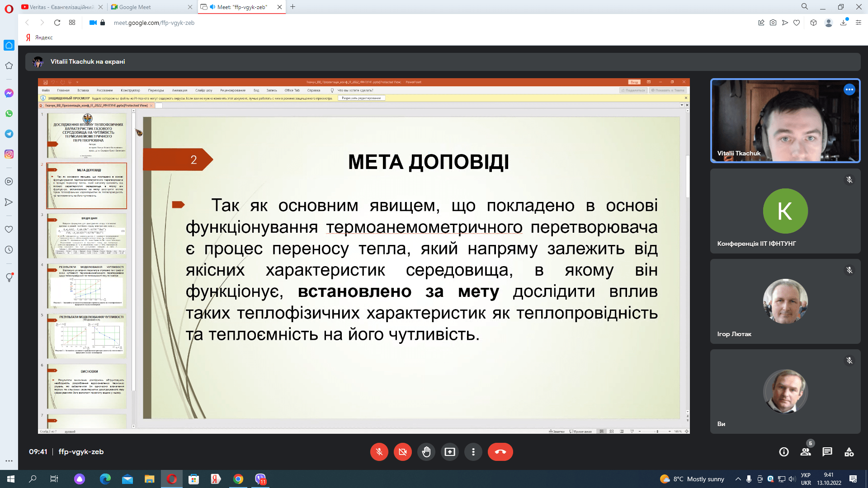Switch to the Veritas browser tab

(59, 7)
